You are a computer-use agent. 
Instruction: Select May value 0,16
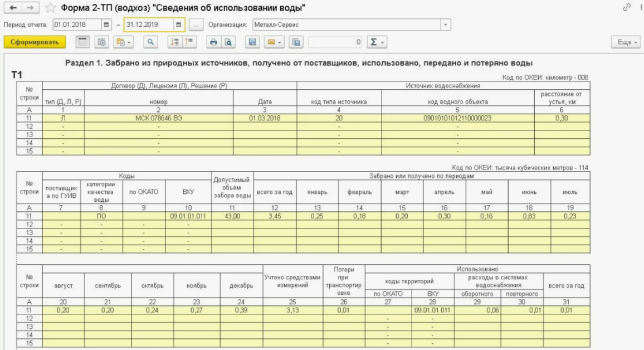click(x=487, y=216)
